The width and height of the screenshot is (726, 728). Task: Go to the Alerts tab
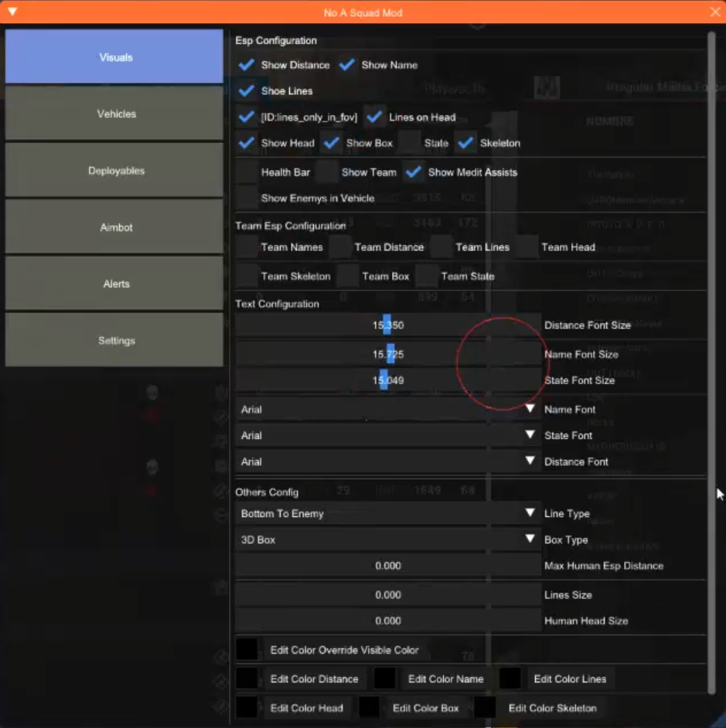(114, 284)
